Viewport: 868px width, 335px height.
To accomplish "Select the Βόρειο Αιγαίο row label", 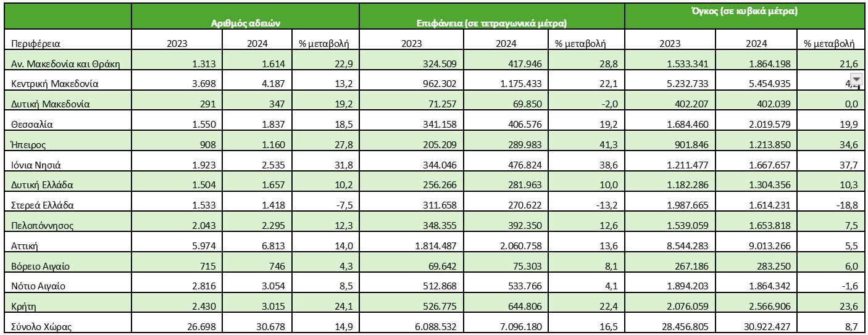I will click(x=67, y=267).
